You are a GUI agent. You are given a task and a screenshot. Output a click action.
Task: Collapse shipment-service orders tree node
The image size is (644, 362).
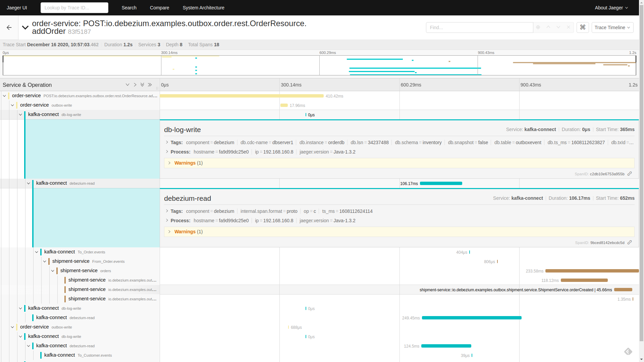pos(53,271)
